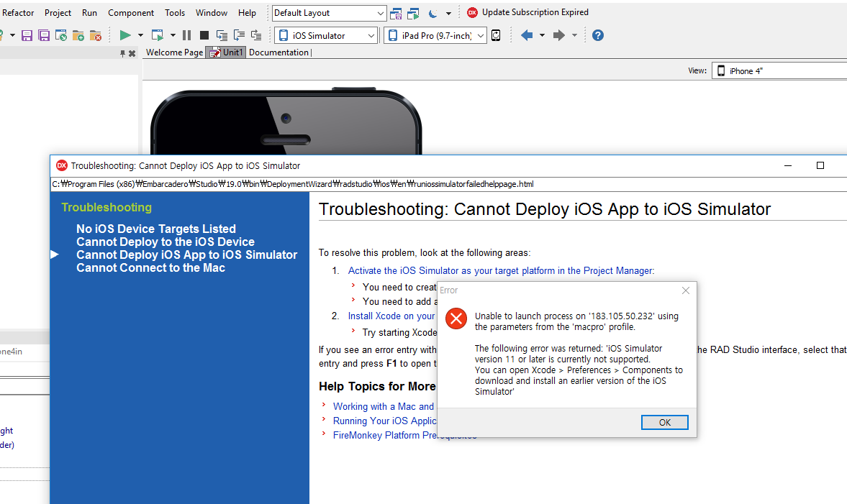Image resolution: width=847 pixels, height=504 pixels.
Task: Toggle the dark theme moon icon
Action: click(x=433, y=13)
